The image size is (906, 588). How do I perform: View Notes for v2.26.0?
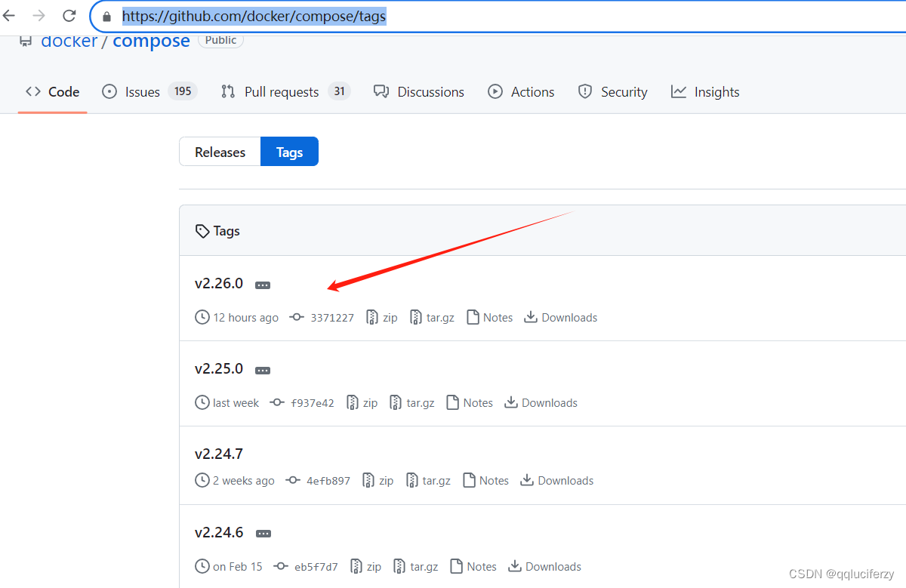click(x=490, y=318)
